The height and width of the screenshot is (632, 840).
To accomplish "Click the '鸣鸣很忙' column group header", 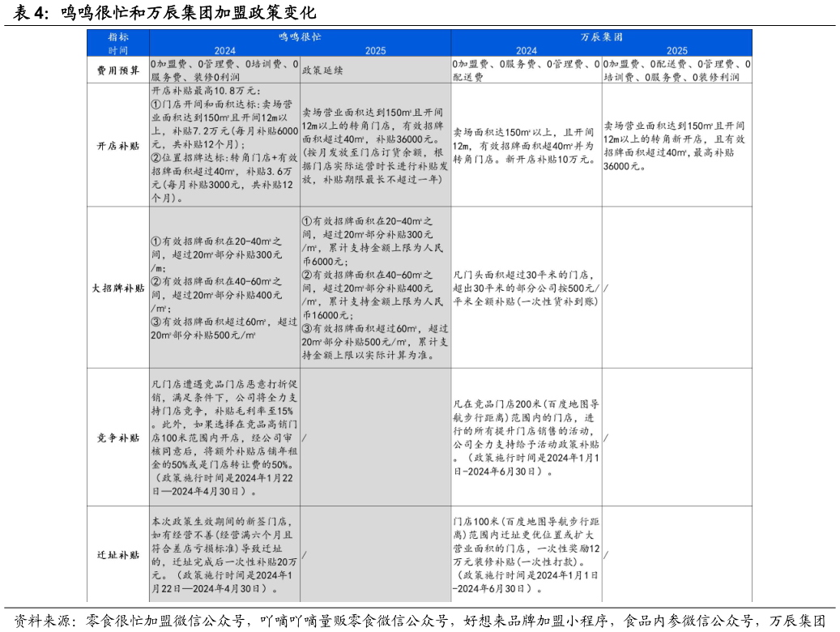I will point(300,37).
